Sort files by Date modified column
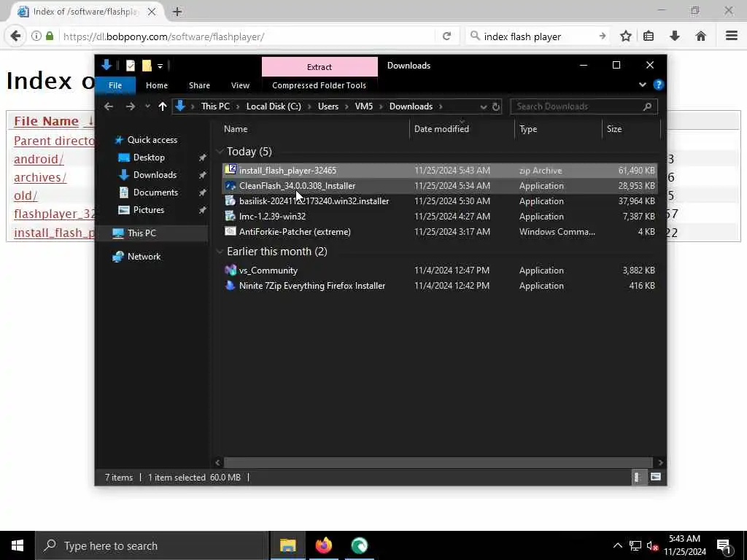747x560 pixels. pyautogui.click(x=441, y=129)
